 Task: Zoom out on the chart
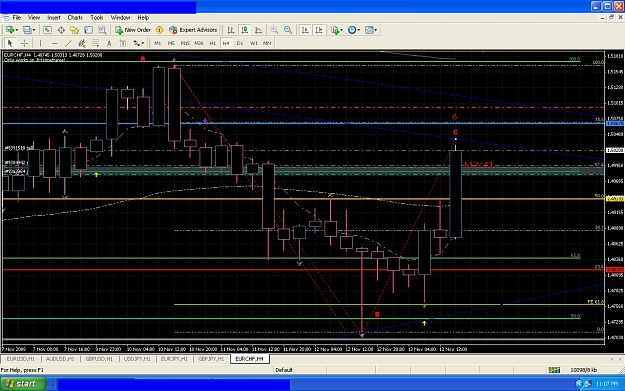(288, 30)
